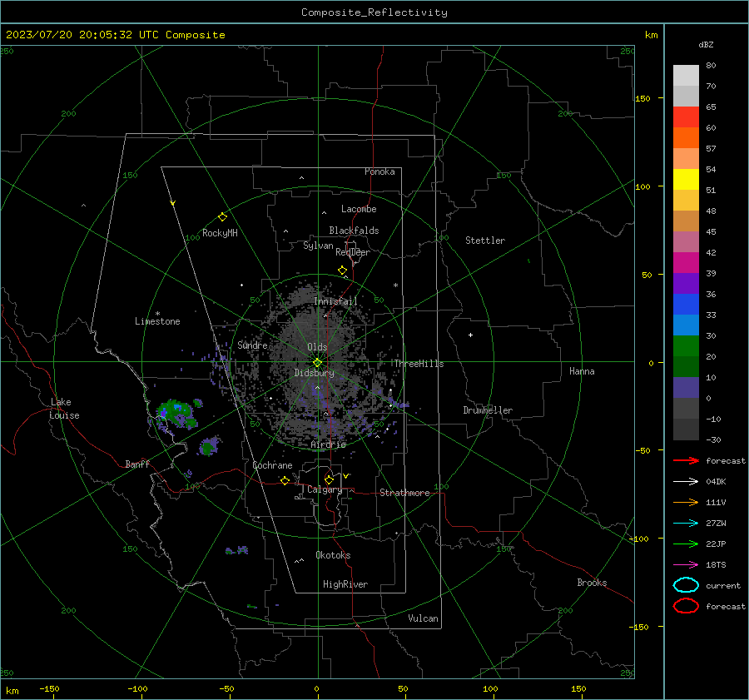Click the Composite_Reflectivity title

click(374, 12)
